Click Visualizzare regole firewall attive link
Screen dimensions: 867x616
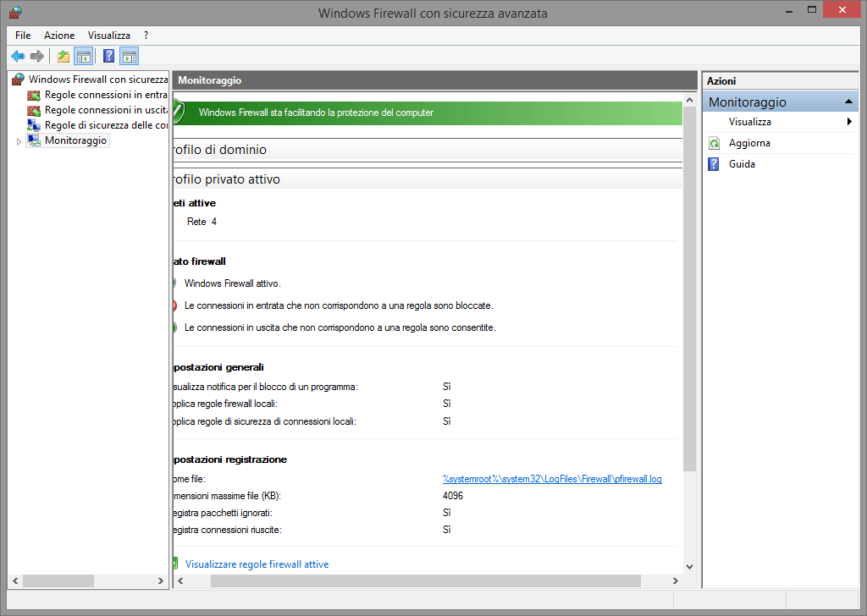pos(257,564)
